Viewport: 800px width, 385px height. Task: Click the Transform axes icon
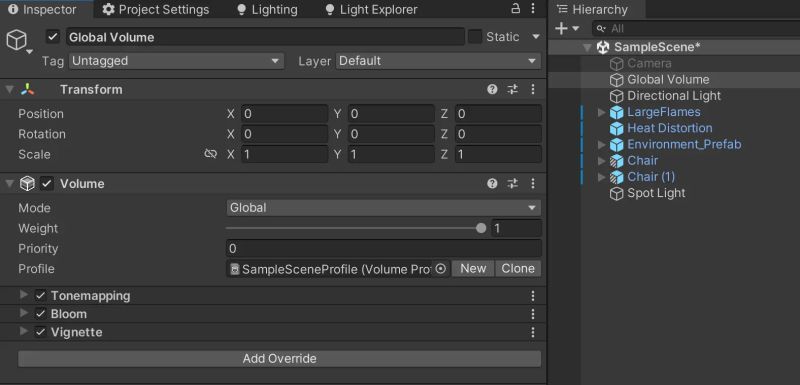click(27, 89)
